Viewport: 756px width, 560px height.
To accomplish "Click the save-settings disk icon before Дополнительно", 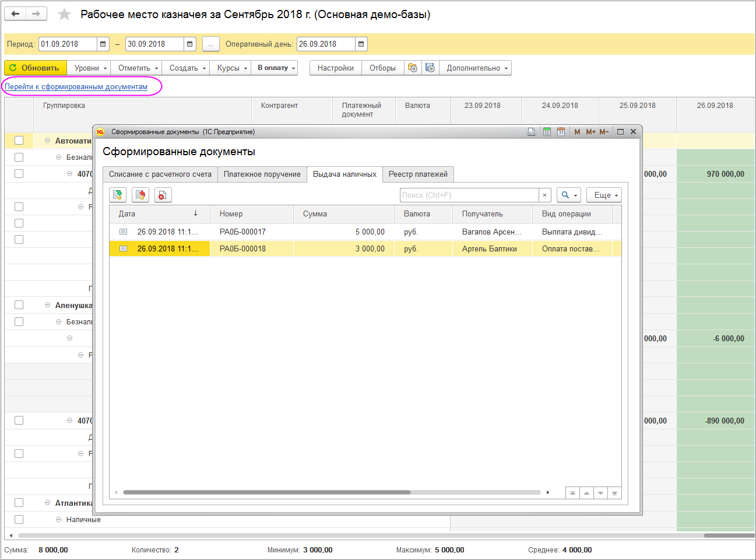I will click(x=430, y=68).
